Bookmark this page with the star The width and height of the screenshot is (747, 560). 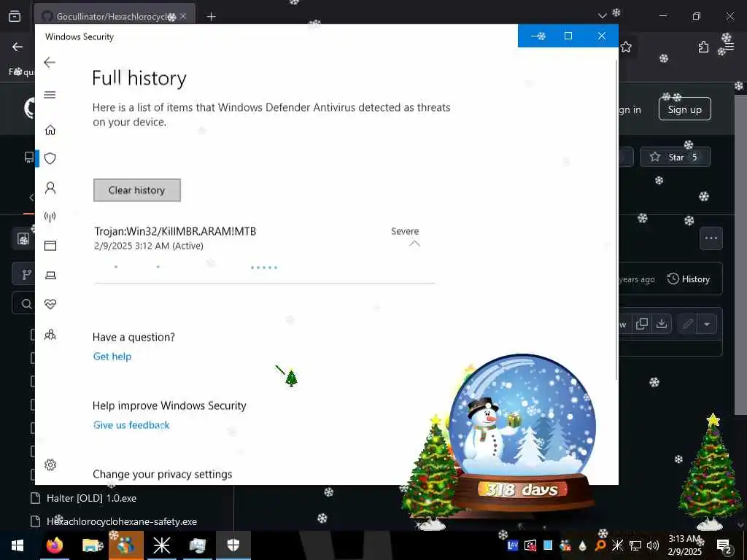tap(626, 47)
